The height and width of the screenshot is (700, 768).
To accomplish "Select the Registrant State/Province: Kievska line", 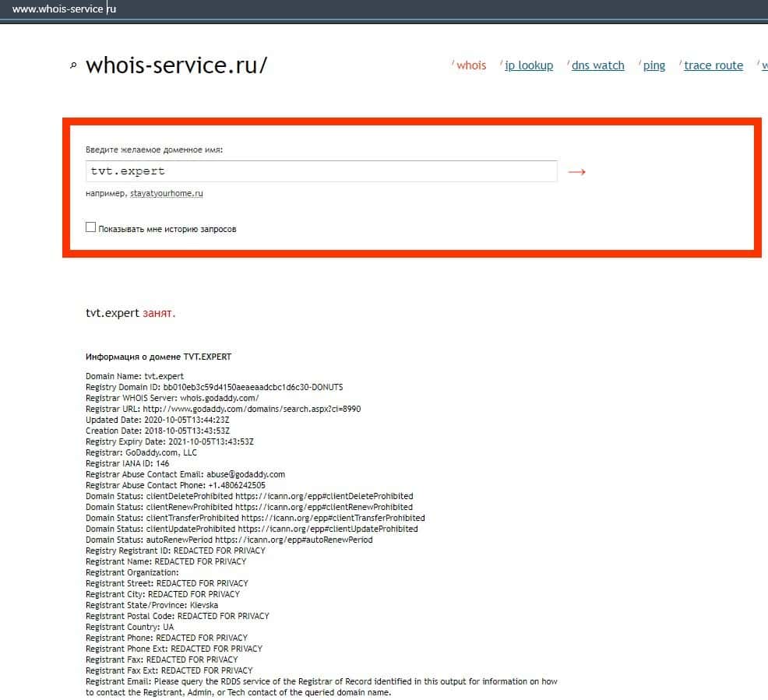I will pos(152,605).
